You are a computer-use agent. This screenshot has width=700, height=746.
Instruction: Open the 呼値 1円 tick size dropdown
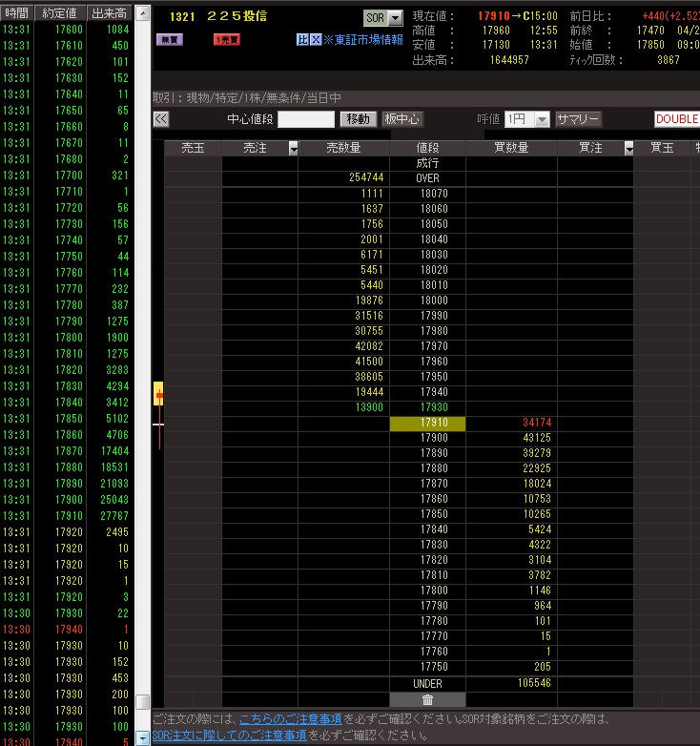[542, 119]
